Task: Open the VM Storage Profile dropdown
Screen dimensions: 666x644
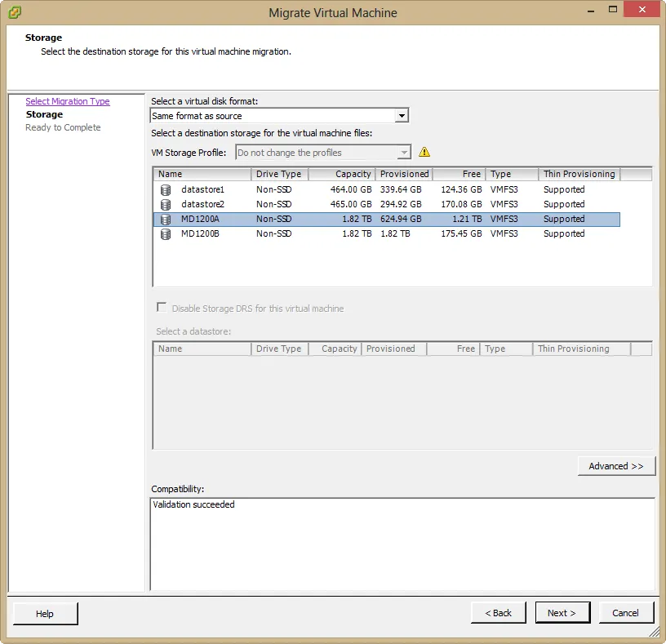Action: 404,153
